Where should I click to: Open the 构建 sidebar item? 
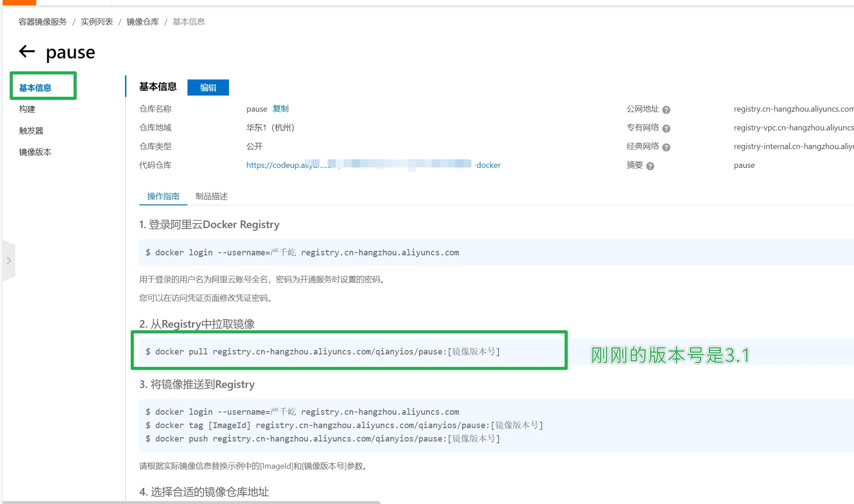tap(27, 109)
